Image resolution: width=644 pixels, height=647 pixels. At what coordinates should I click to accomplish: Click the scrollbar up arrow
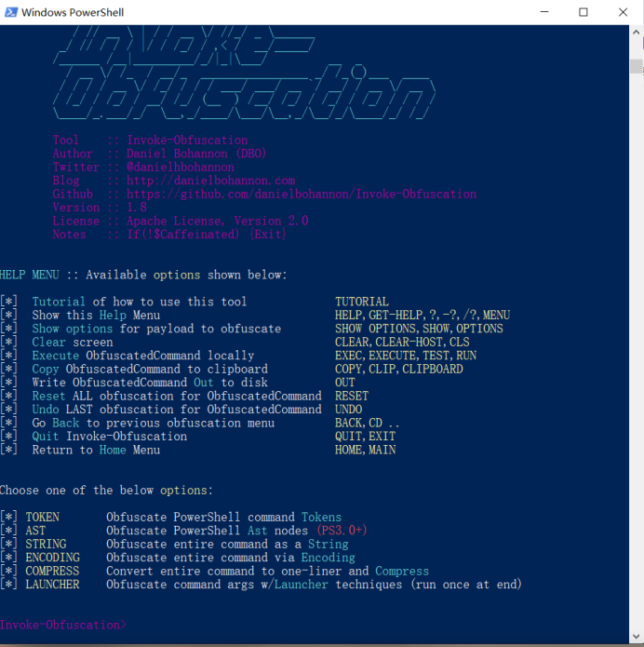click(x=636, y=32)
